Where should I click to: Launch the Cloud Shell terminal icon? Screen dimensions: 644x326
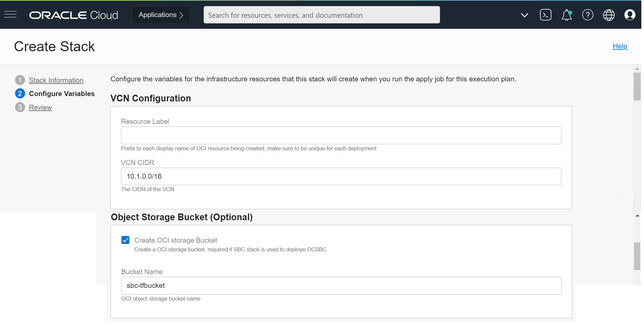tap(546, 15)
